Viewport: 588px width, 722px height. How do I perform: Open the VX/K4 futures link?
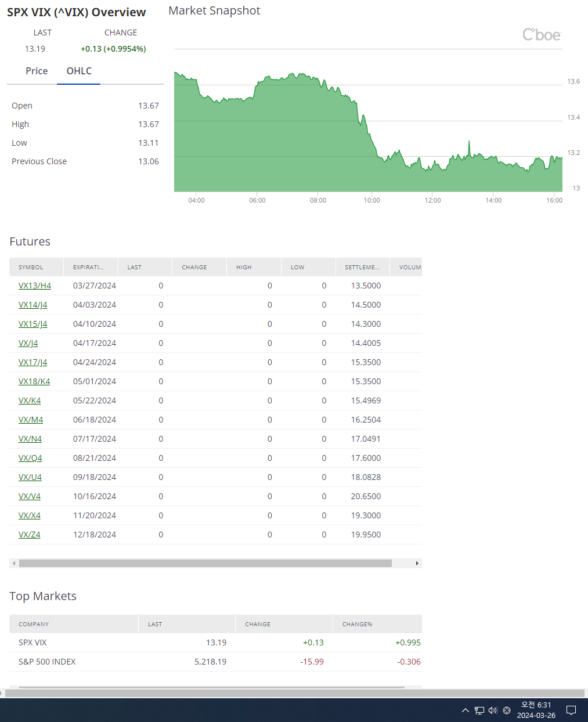30,400
